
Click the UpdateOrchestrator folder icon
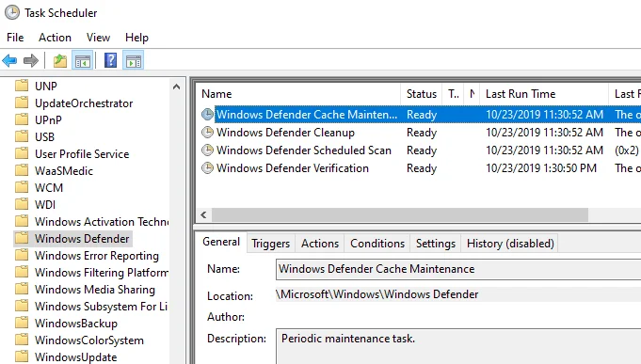[22, 103]
